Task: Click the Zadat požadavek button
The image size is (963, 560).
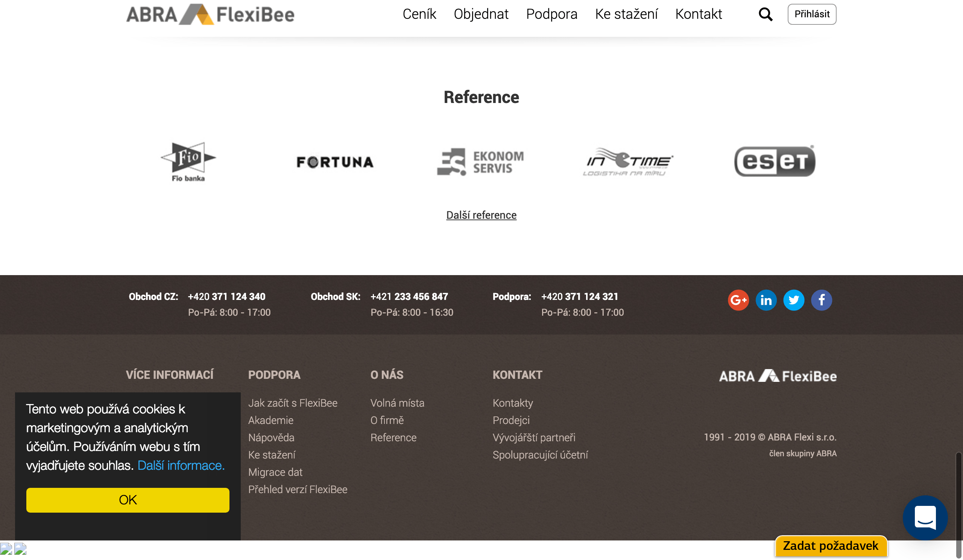Action: point(831,546)
